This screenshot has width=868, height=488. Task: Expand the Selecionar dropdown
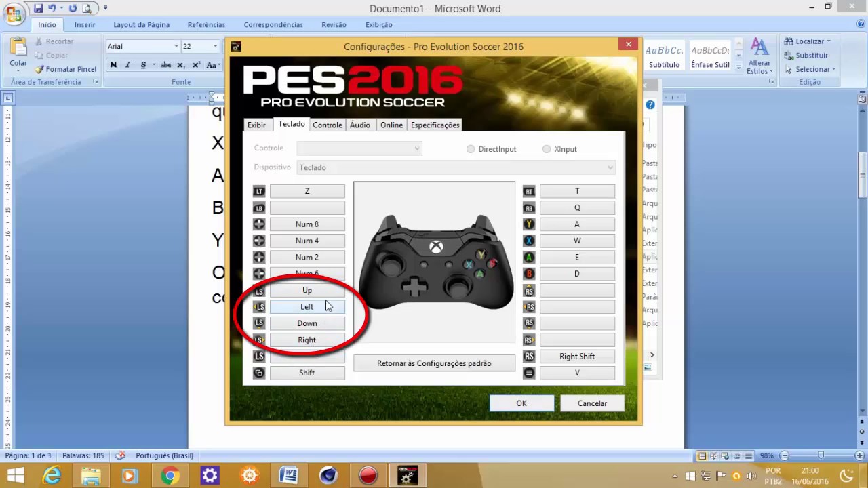click(833, 69)
